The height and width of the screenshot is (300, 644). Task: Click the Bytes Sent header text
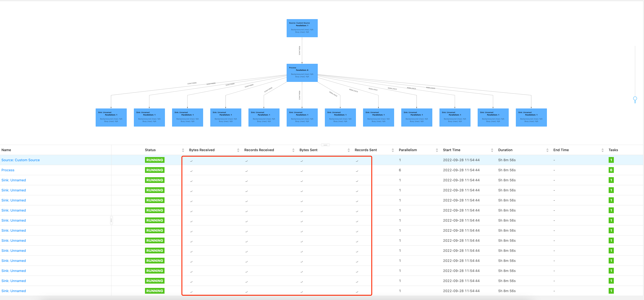(308, 150)
